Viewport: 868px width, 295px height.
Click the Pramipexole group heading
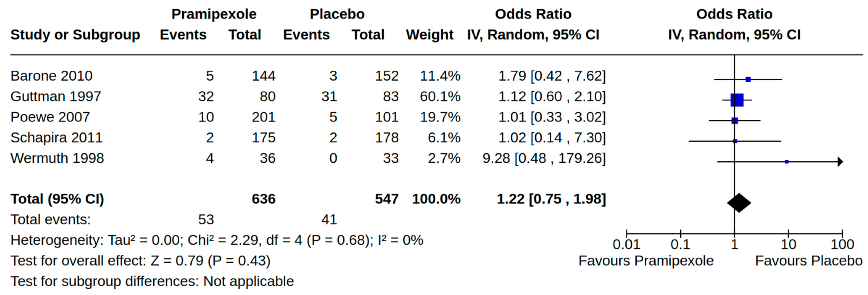[214, 14]
